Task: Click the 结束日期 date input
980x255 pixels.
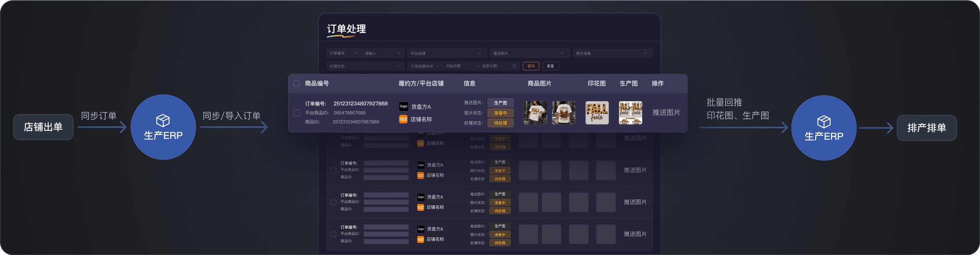Action: point(490,66)
